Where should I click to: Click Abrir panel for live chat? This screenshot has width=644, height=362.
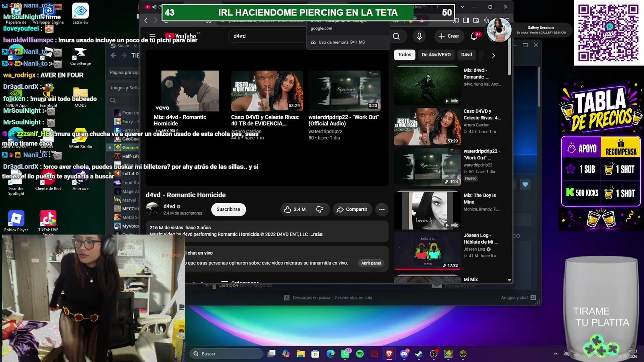click(371, 263)
